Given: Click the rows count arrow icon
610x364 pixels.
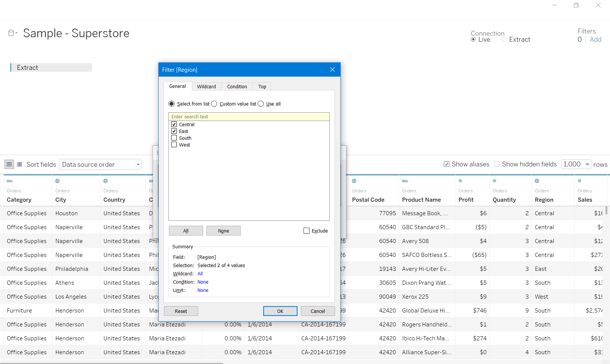Looking at the screenshot, I should pos(587,164).
